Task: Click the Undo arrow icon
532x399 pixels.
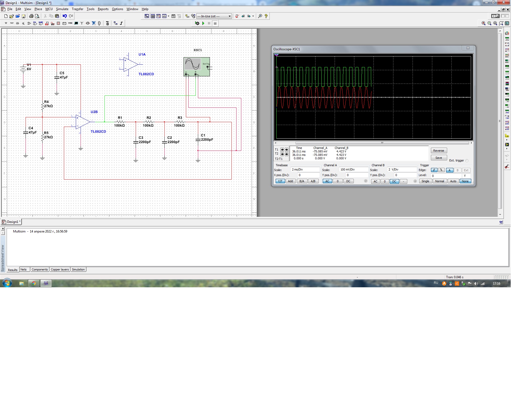Action: point(65,16)
